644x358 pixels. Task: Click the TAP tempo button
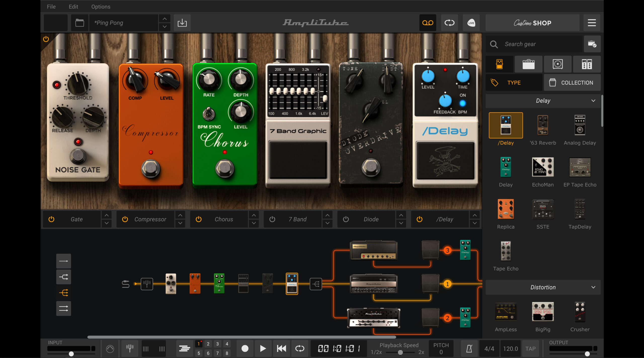point(530,349)
